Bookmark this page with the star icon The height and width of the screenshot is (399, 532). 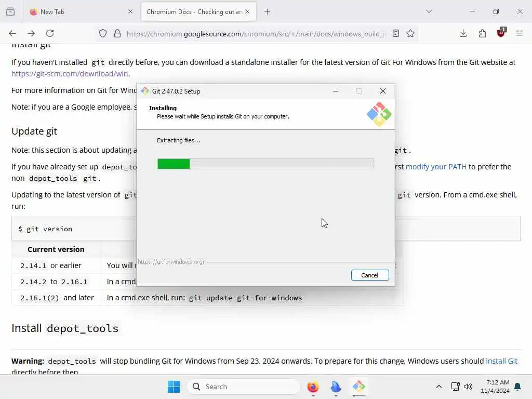(410, 33)
